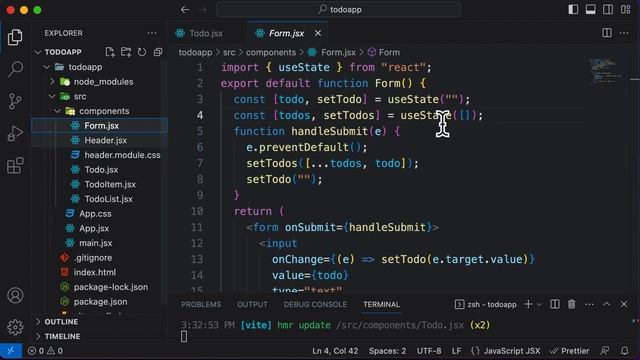Split the terminal pane
Screen dimensions: 640x360
[x=555, y=304]
